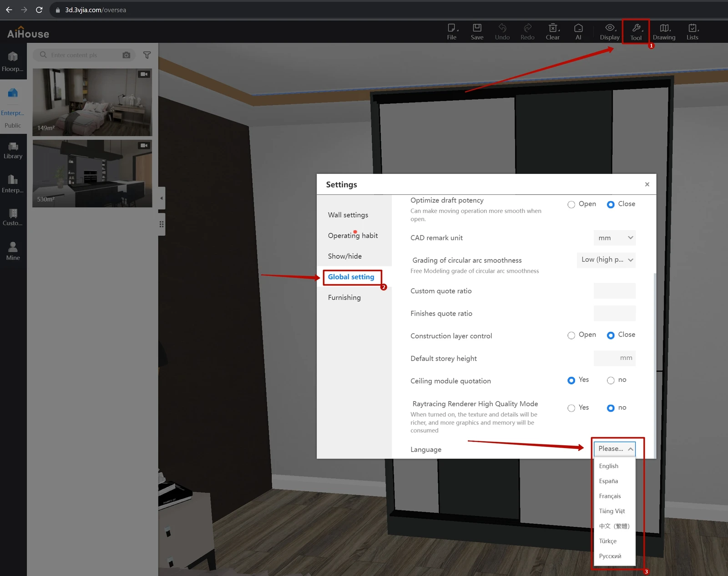Choose Français from the language list
This screenshot has height=576, width=728.
(x=610, y=496)
